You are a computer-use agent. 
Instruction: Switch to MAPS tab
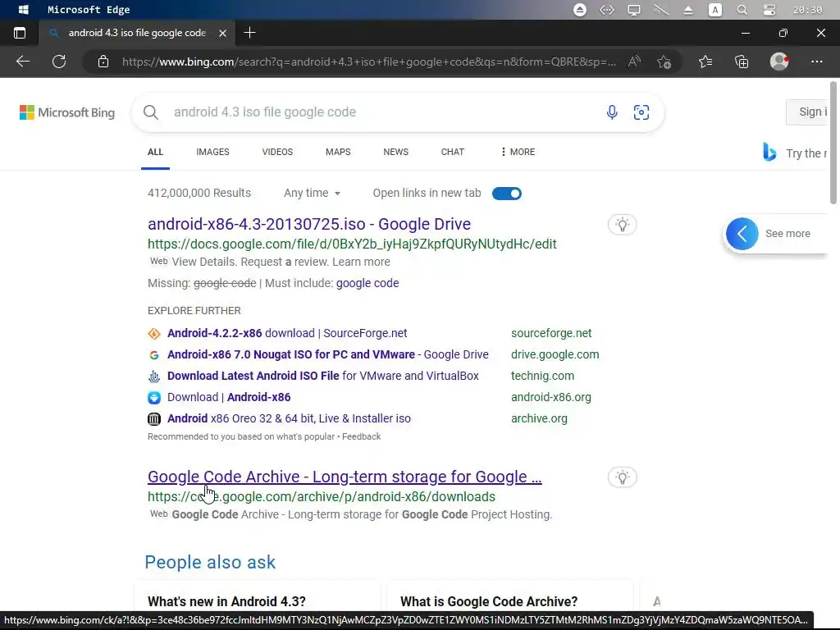pyautogui.click(x=338, y=152)
